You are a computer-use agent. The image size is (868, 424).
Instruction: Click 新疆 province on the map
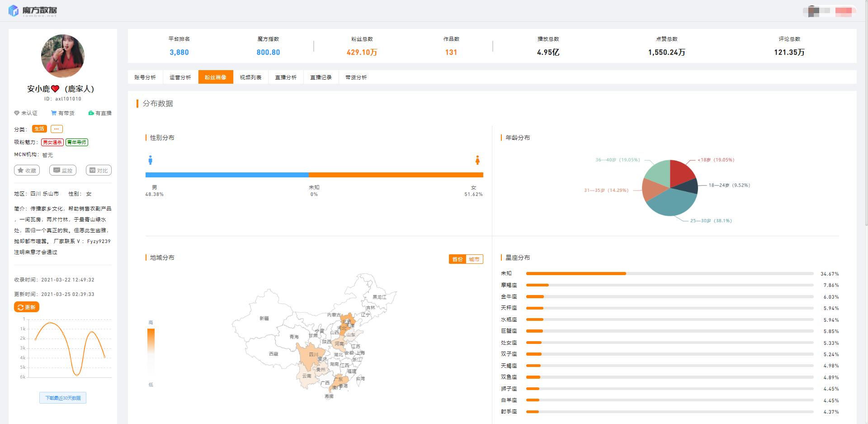tap(264, 318)
